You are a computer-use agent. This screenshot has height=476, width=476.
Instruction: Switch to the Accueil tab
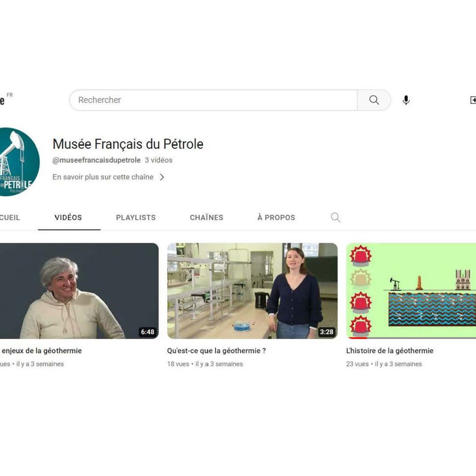[x=10, y=218]
